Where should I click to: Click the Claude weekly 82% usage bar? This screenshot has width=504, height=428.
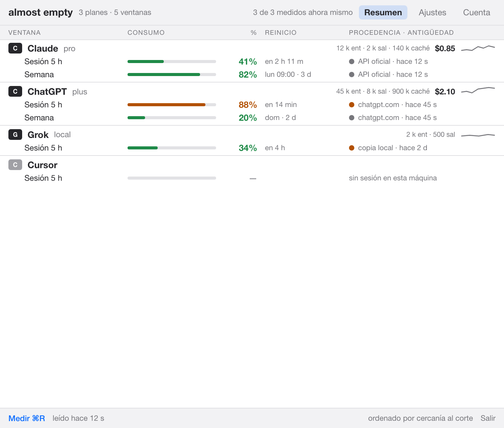[172, 75]
